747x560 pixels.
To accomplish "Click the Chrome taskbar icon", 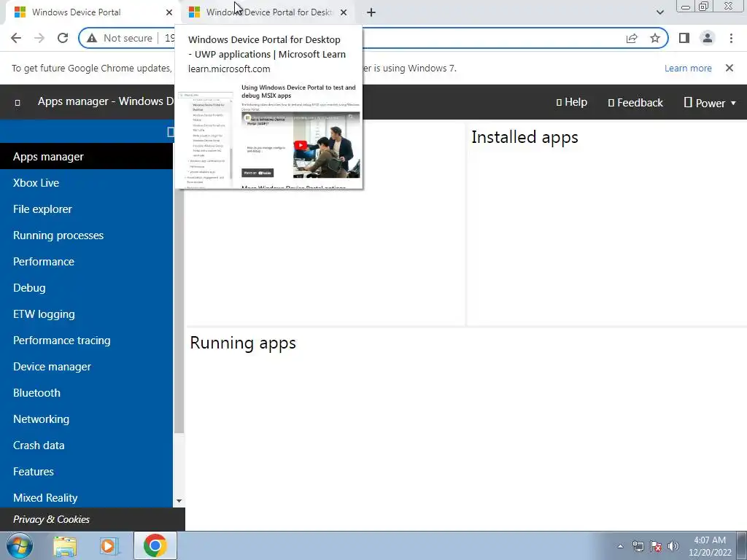I will tap(155, 545).
